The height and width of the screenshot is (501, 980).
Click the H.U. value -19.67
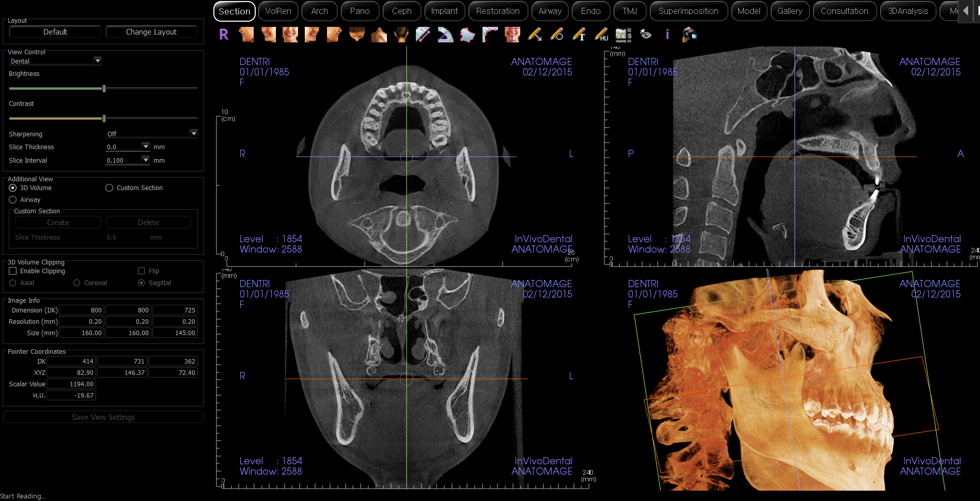coord(71,396)
